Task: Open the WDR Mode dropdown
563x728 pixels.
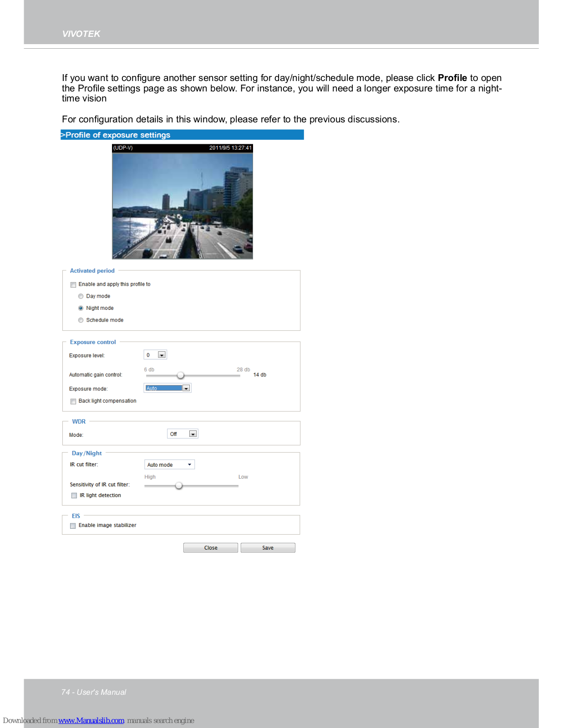Action: coord(193,434)
